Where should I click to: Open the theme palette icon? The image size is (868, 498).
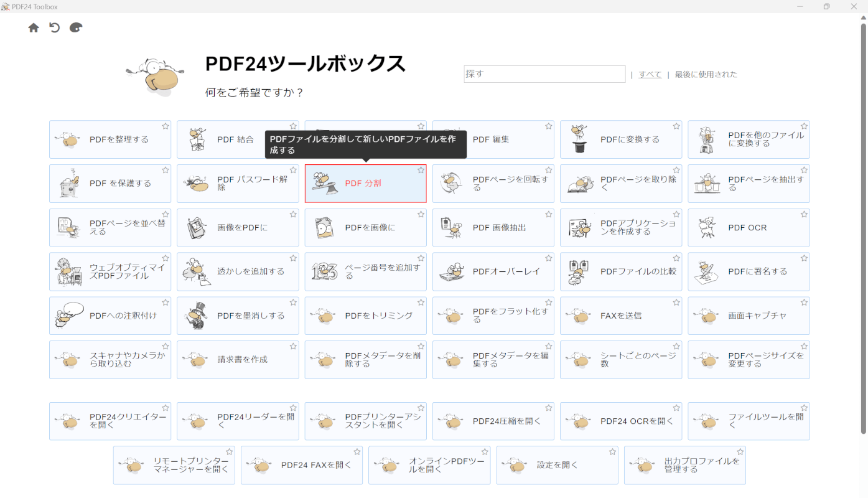(76, 27)
